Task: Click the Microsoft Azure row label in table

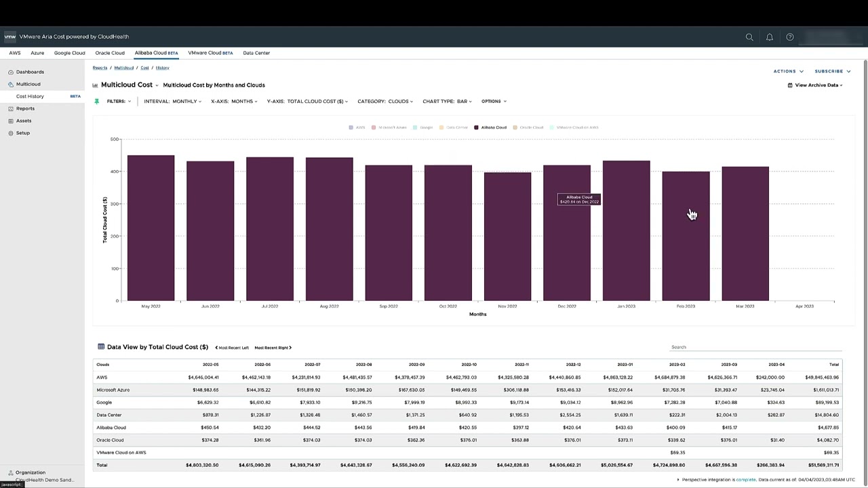Action: pos(113,390)
